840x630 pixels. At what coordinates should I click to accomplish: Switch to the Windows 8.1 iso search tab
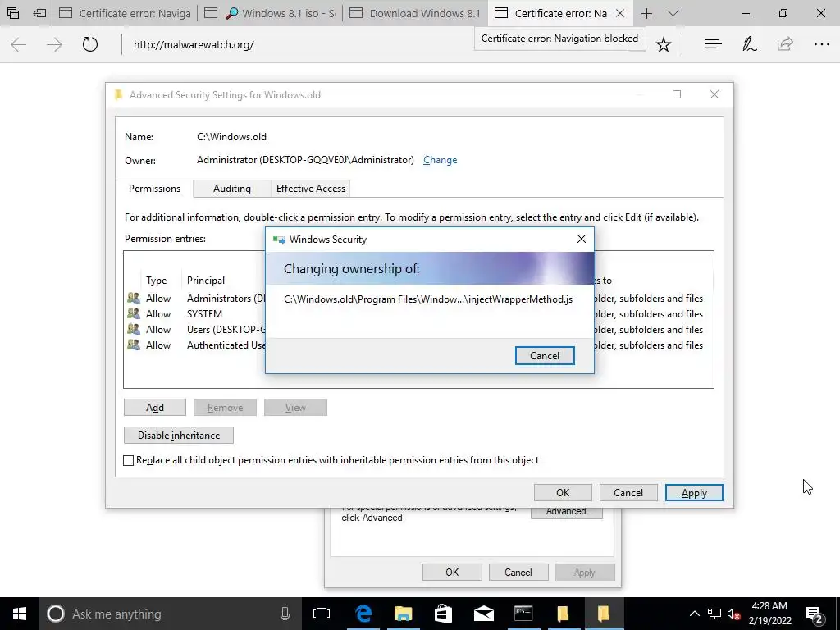[271, 13]
